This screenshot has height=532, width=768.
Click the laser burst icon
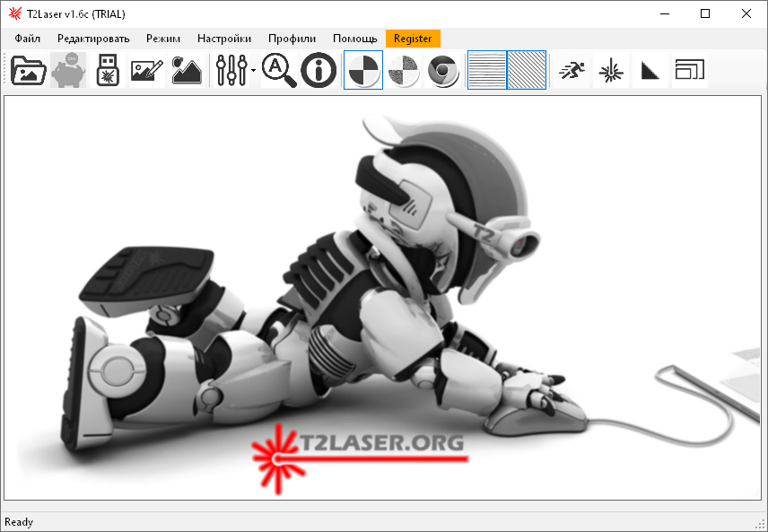[611, 70]
